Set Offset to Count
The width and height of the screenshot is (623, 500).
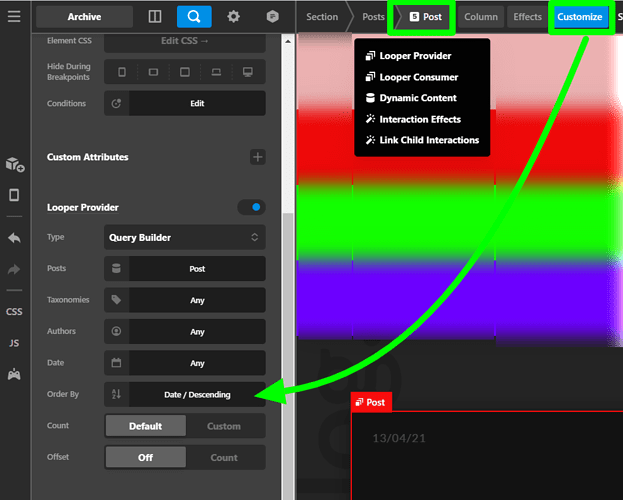tap(224, 457)
